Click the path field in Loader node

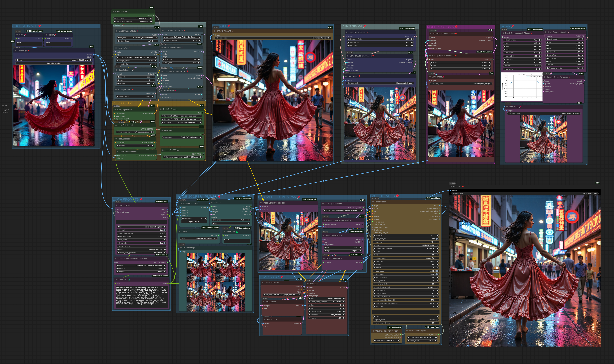coord(199,238)
